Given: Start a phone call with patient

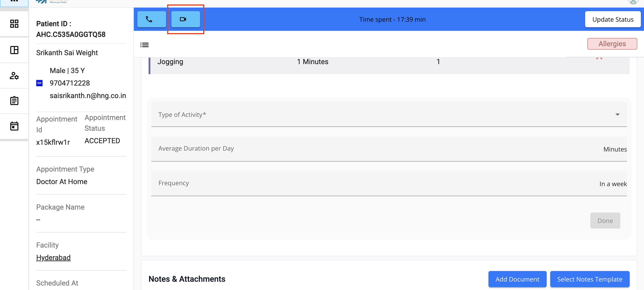Looking at the screenshot, I should pyautogui.click(x=151, y=19).
